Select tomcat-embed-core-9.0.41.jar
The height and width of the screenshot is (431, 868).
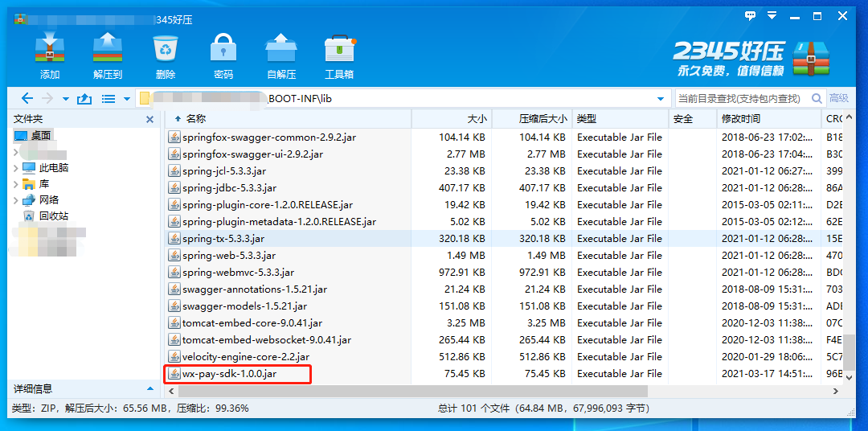point(252,323)
